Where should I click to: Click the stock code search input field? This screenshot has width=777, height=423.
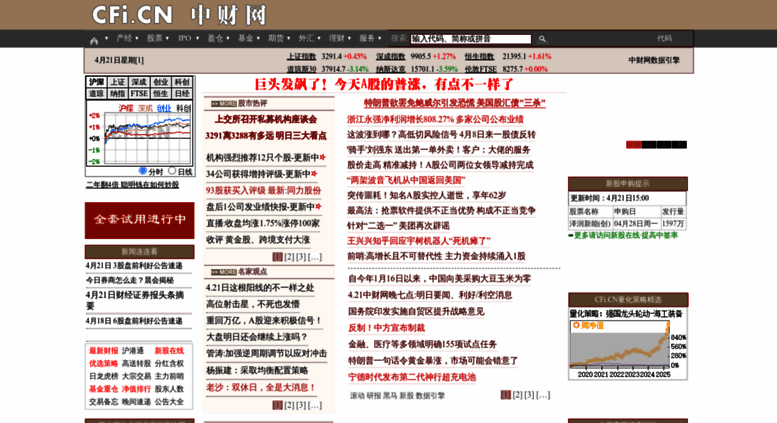[x=471, y=39]
